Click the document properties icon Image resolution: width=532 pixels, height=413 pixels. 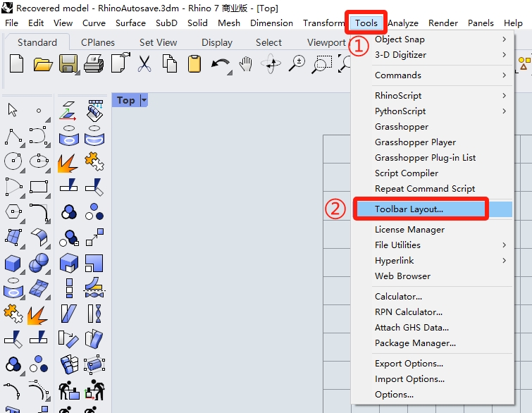click(120, 63)
